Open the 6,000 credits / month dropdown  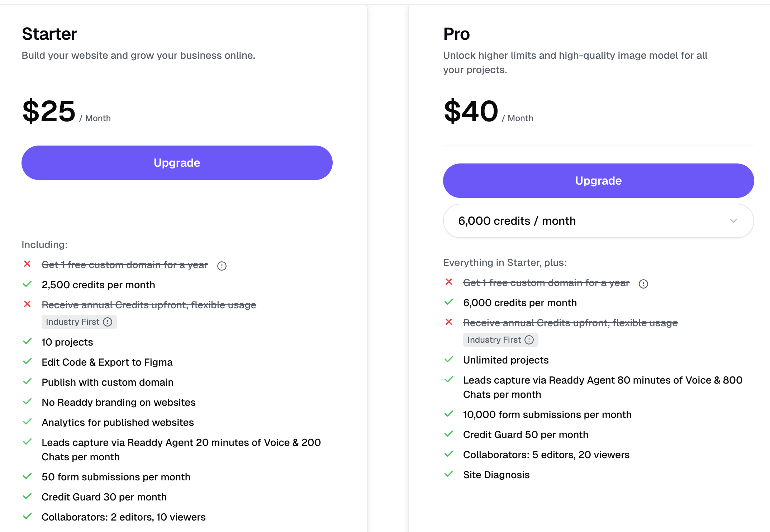point(598,221)
